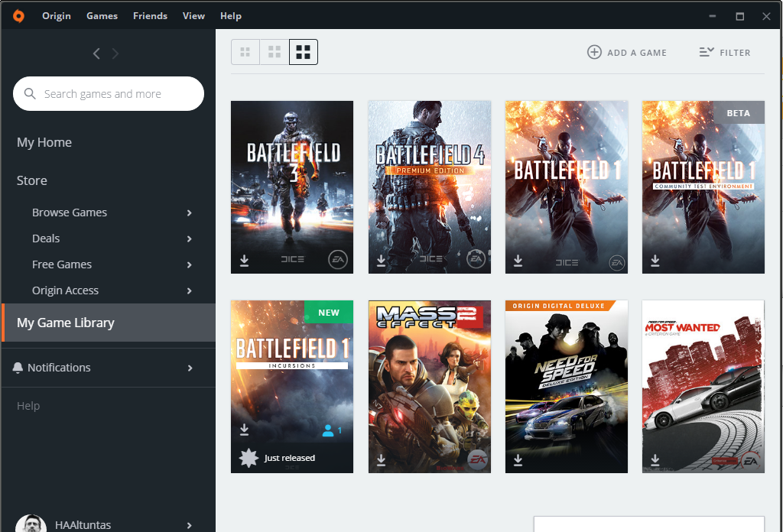783x532 pixels.
Task: Switch to medium tile view
Action: pyautogui.click(x=275, y=52)
